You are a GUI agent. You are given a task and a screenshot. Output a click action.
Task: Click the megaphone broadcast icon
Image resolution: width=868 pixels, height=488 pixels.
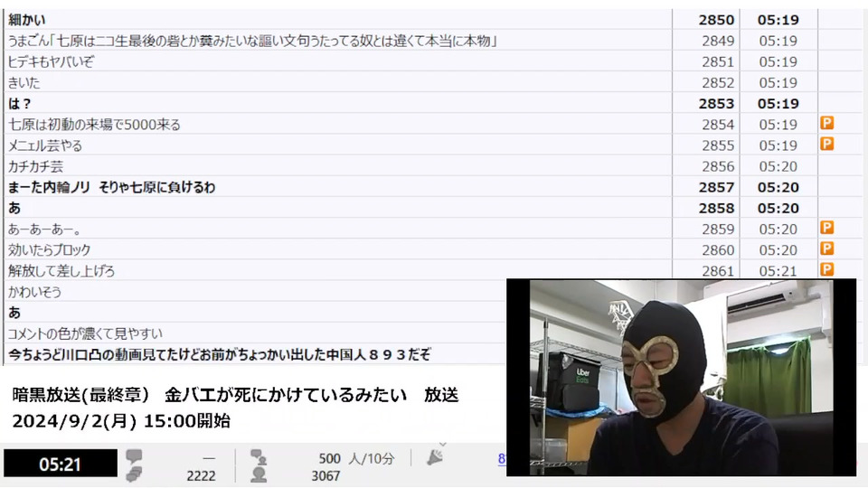435,457
